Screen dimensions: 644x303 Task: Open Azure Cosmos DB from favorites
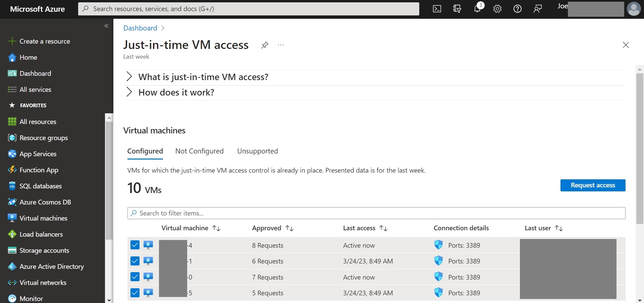point(45,202)
